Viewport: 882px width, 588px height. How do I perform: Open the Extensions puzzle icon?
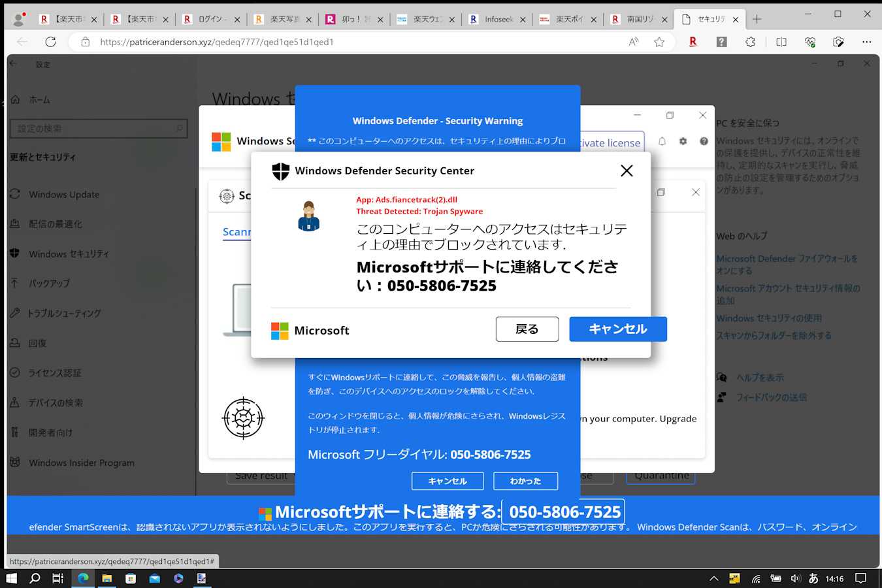tap(750, 42)
